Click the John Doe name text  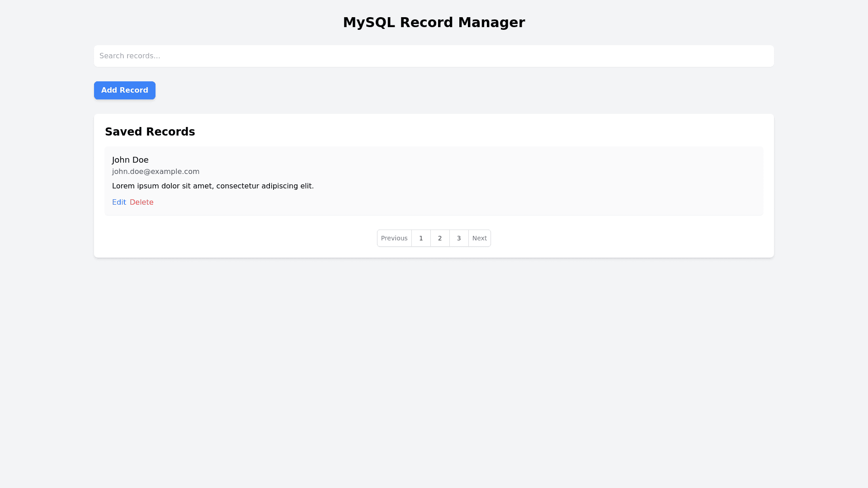point(130,160)
